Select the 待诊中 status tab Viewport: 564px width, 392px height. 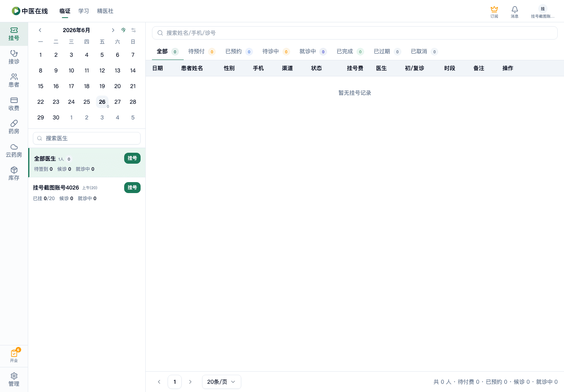(x=276, y=52)
